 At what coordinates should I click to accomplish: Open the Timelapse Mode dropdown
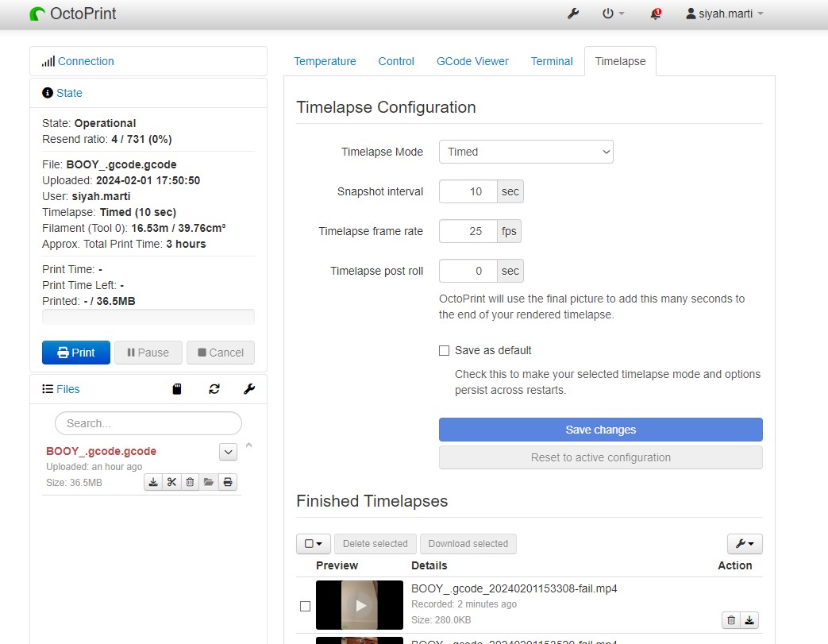pyautogui.click(x=526, y=152)
